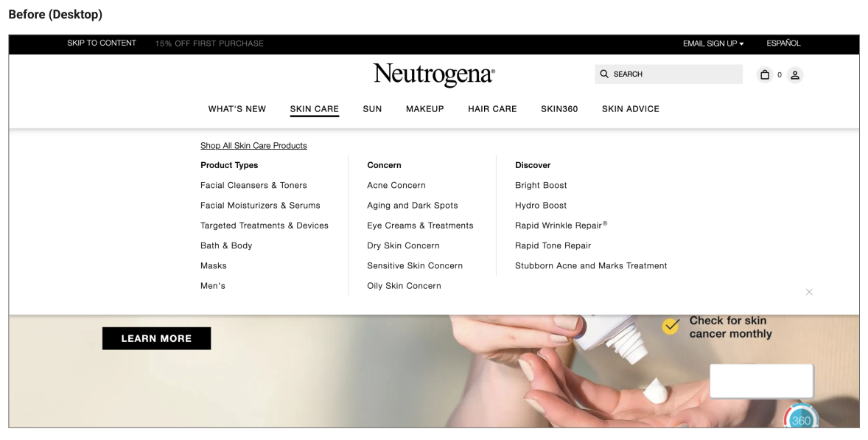Discover Hydro Boost

point(541,206)
